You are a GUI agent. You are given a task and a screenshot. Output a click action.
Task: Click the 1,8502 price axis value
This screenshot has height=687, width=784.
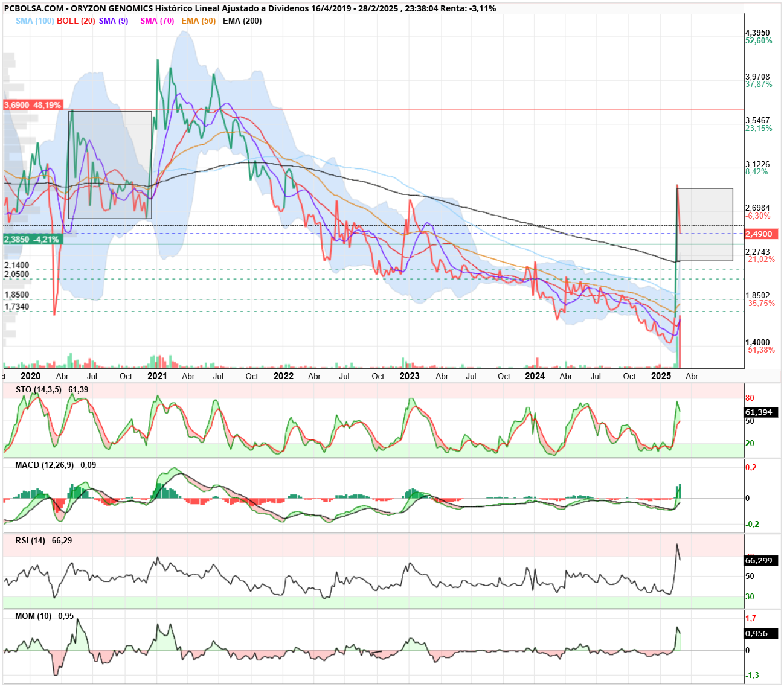pyautogui.click(x=757, y=296)
